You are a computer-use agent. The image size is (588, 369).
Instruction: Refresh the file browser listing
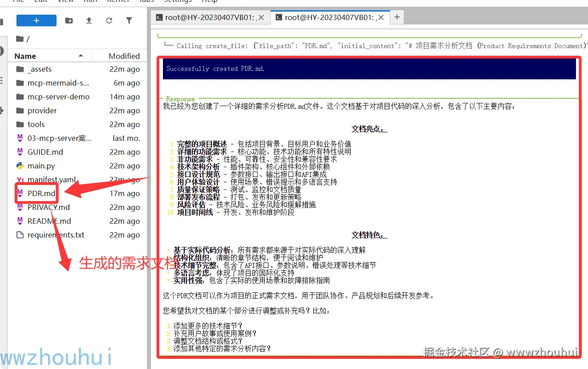click(109, 20)
